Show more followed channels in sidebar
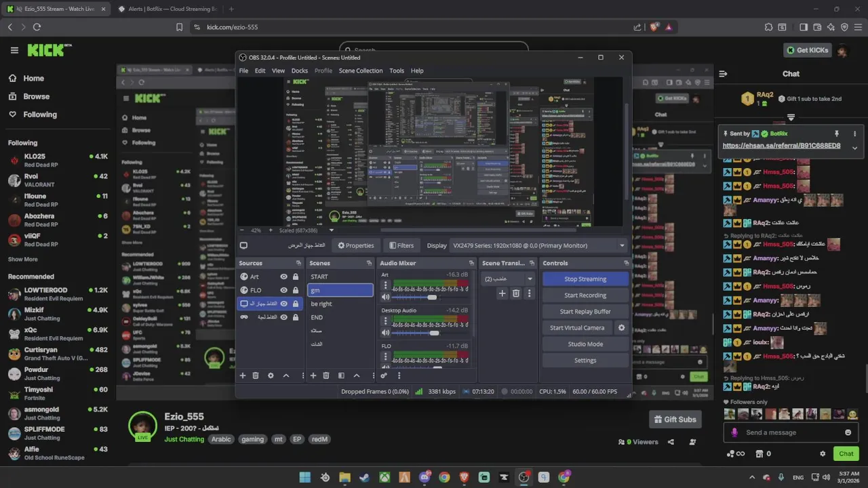The width and height of the screenshot is (868, 488). click(22, 259)
